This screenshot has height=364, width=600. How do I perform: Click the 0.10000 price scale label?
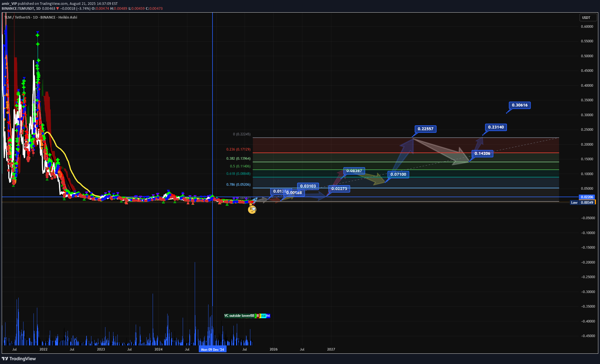coord(587,174)
